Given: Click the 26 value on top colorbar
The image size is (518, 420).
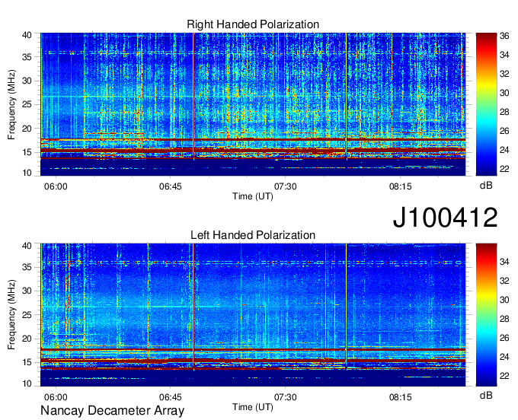Looking at the screenshot, I should click(x=504, y=131).
